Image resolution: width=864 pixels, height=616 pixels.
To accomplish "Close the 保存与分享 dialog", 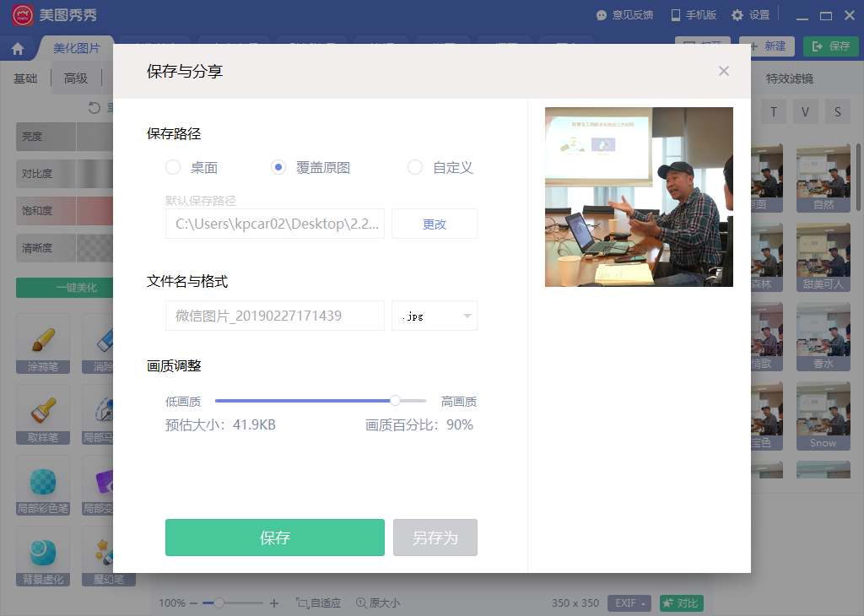I will (x=723, y=72).
